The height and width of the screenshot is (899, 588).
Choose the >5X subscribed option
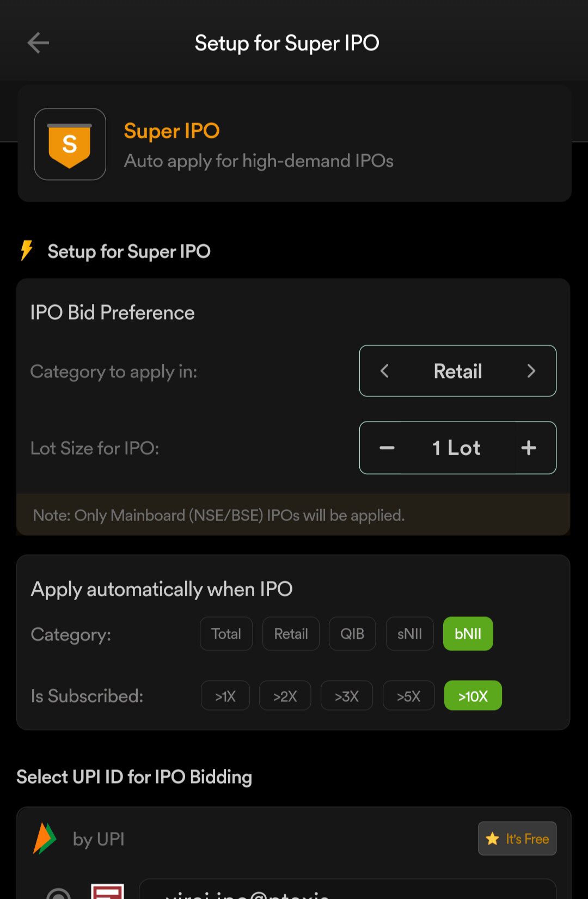click(409, 696)
